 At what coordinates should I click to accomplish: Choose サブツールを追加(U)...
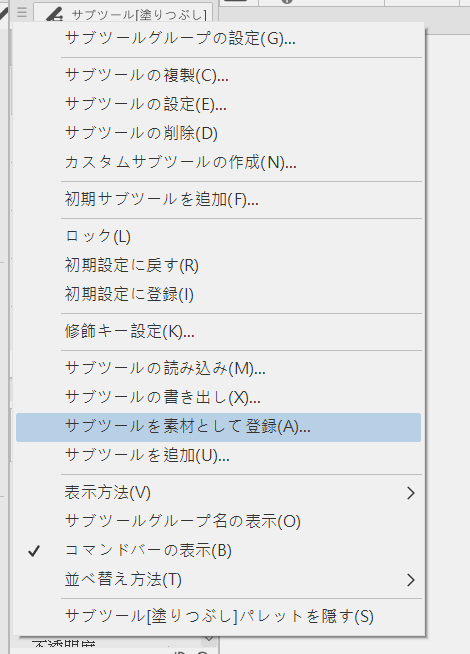[219, 455]
